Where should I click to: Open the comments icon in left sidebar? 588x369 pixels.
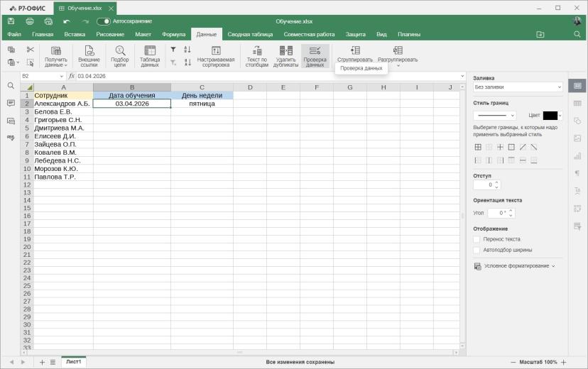coord(11,103)
